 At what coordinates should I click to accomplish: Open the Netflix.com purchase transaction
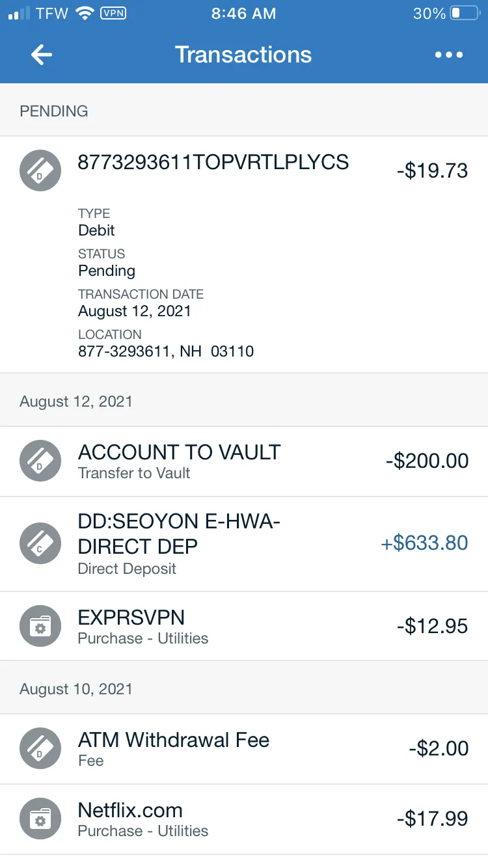244,819
